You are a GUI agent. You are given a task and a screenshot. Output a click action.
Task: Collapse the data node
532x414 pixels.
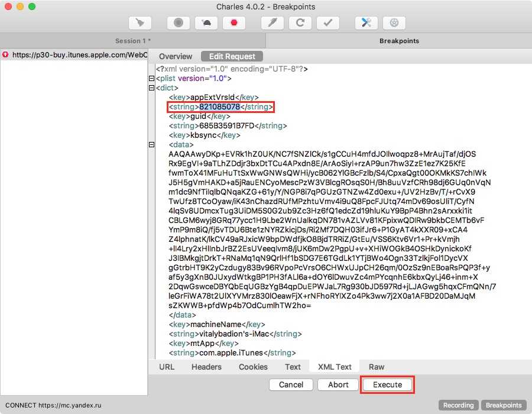[152, 144]
